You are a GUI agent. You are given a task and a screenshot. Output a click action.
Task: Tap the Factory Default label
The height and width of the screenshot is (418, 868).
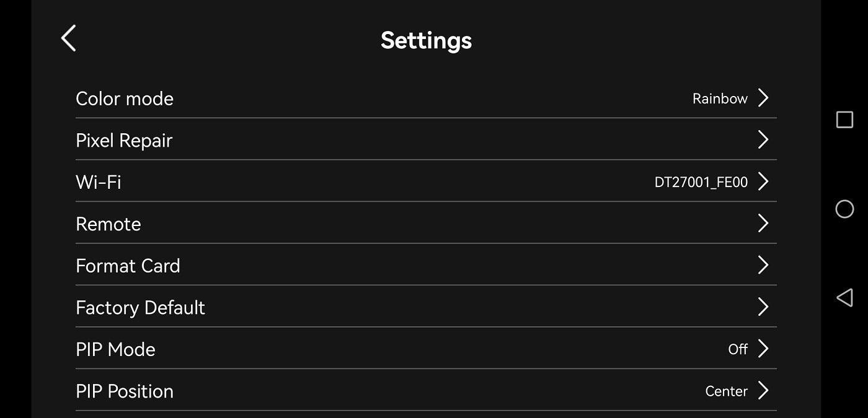(x=140, y=308)
